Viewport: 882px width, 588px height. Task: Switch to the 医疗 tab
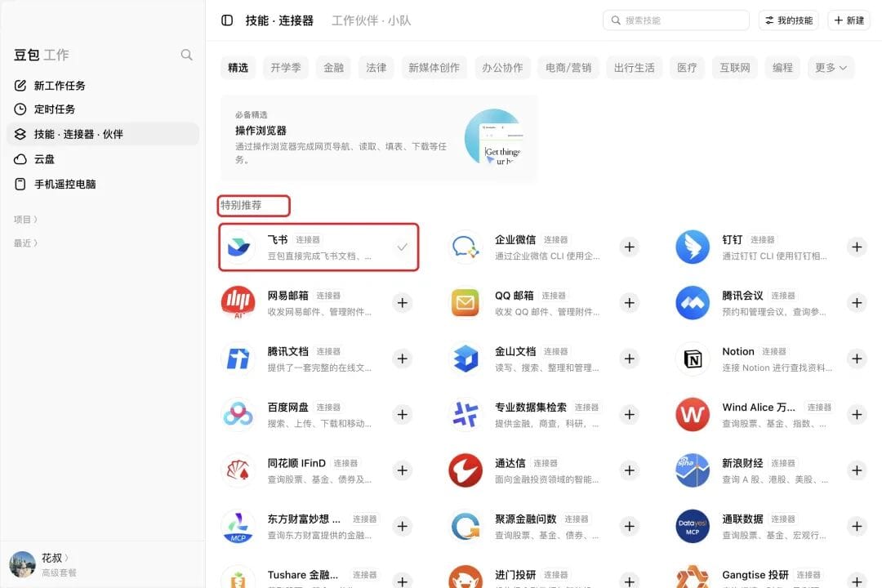pyautogui.click(x=687, y=68)
